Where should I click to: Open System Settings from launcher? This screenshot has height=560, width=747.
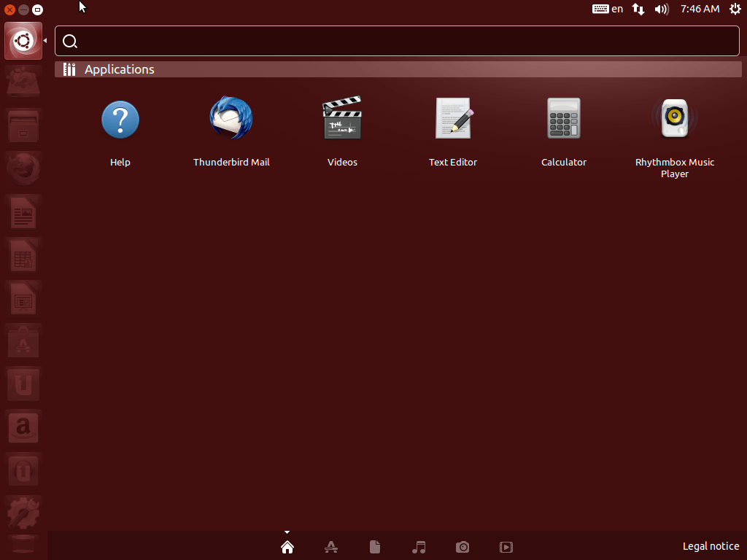coord(23,513)
